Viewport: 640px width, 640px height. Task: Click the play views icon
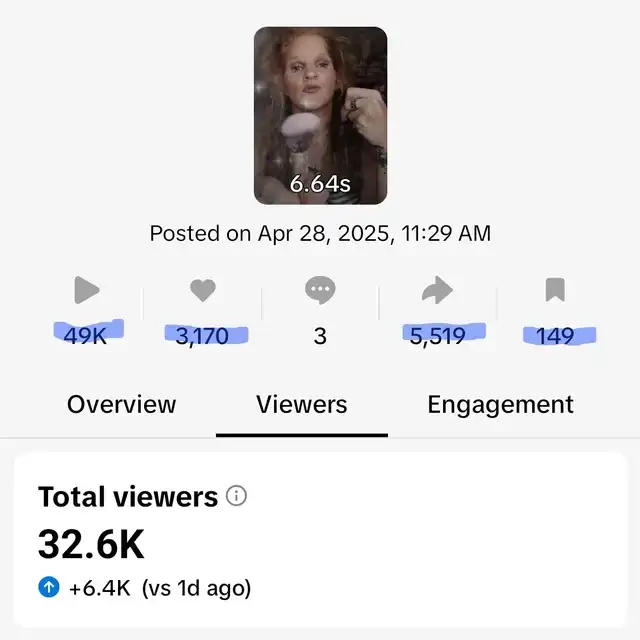click(x=87, y=291)
